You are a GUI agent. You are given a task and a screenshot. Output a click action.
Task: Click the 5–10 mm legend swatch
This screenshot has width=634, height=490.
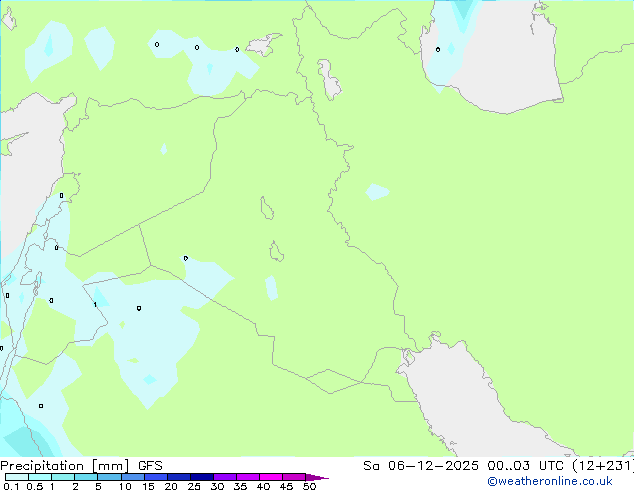[109, 477]
